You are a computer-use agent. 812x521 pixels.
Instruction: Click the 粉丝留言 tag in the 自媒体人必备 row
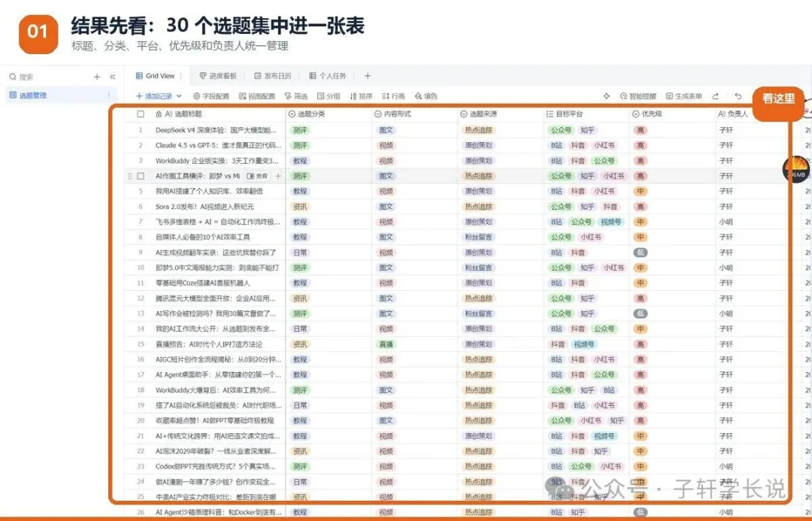point(478,238)
